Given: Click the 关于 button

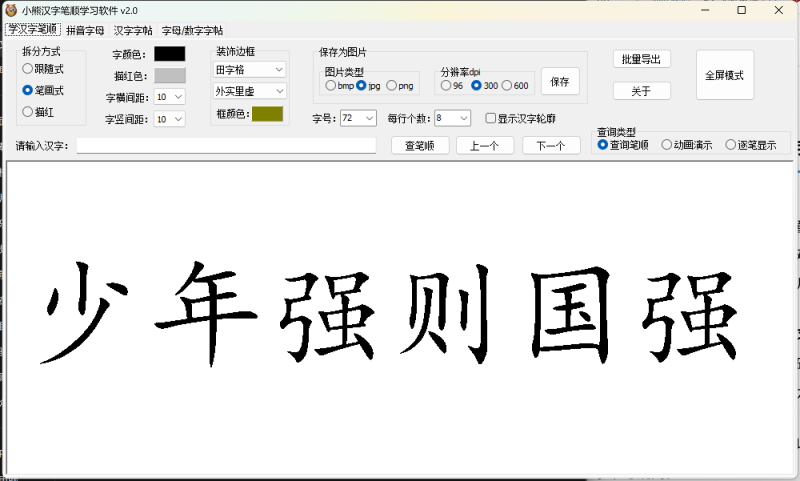Looking at the screenshot, I should tap(641, 91).
